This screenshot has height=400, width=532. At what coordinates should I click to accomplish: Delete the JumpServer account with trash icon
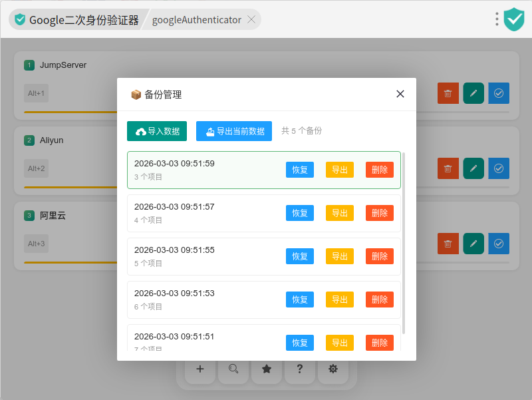(448, 93)
